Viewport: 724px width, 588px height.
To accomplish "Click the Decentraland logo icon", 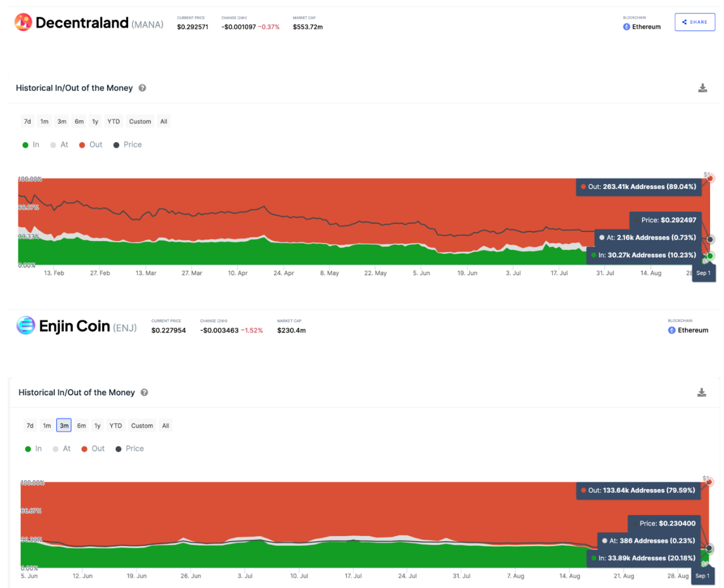I will [23, 22].
